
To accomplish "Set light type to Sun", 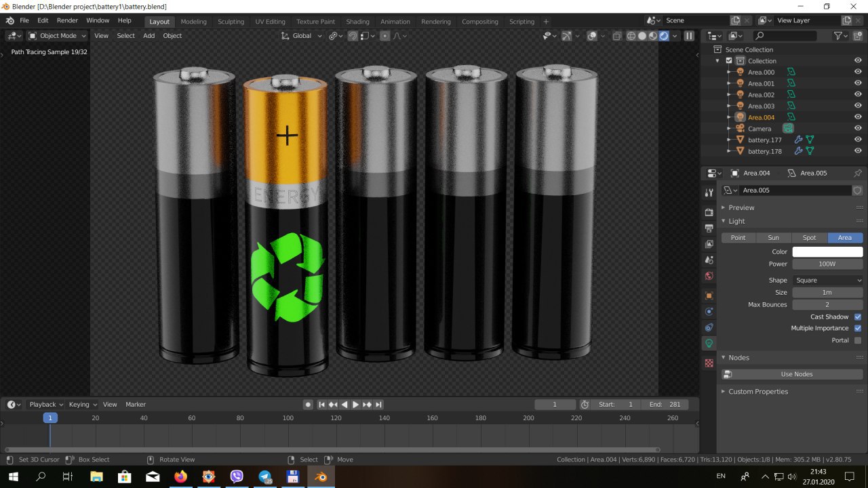I will pyautogui.click(x=774, y=237).
